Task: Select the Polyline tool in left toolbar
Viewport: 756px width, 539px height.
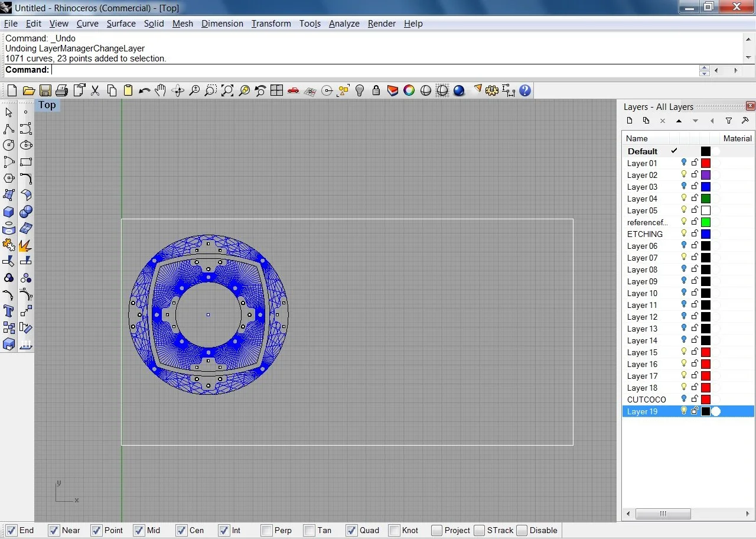Action: pos(9,129)
